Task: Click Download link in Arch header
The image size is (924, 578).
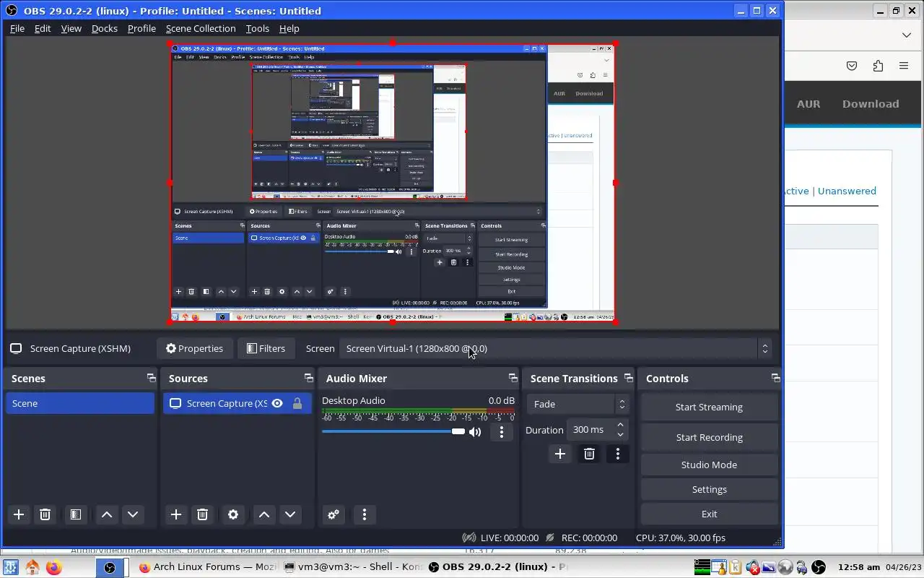Action: (x=871, y=103)
